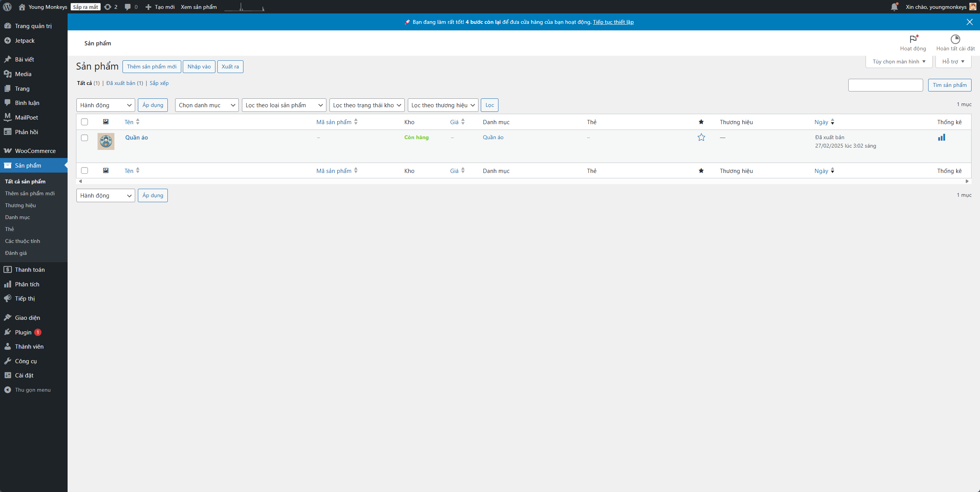This screenshot has width=980, height=492.
Task: Toggle featured star for Quần áo product
Action: (x=701, y=137)
